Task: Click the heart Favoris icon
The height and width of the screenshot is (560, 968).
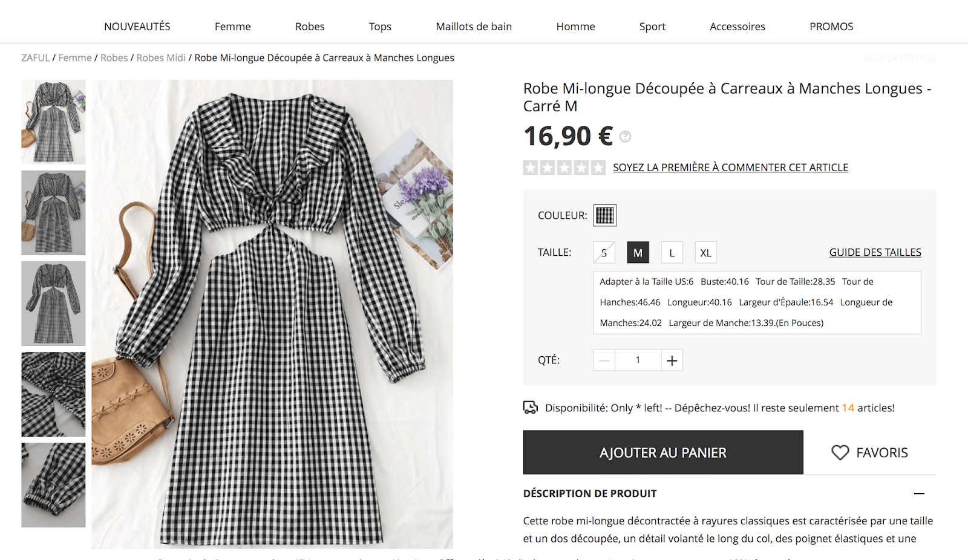Action: point(840,452)
